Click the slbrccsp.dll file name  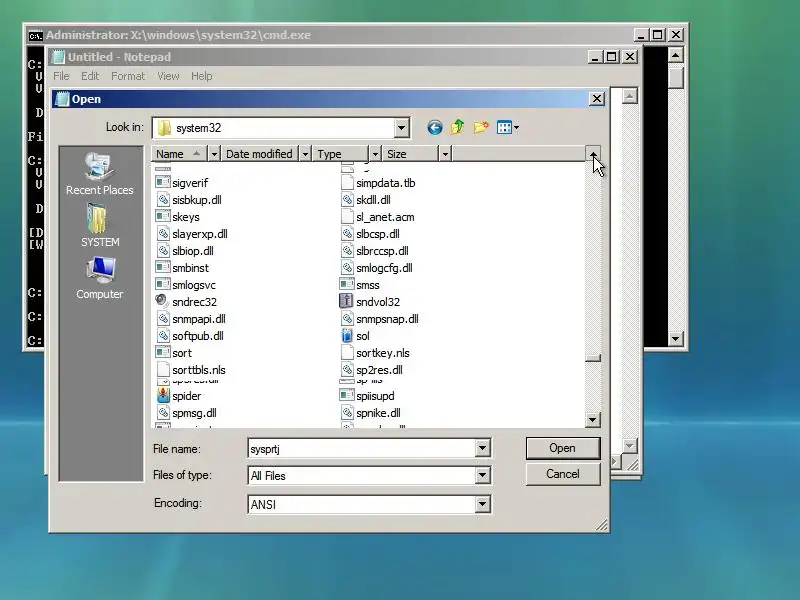(382, 251)
